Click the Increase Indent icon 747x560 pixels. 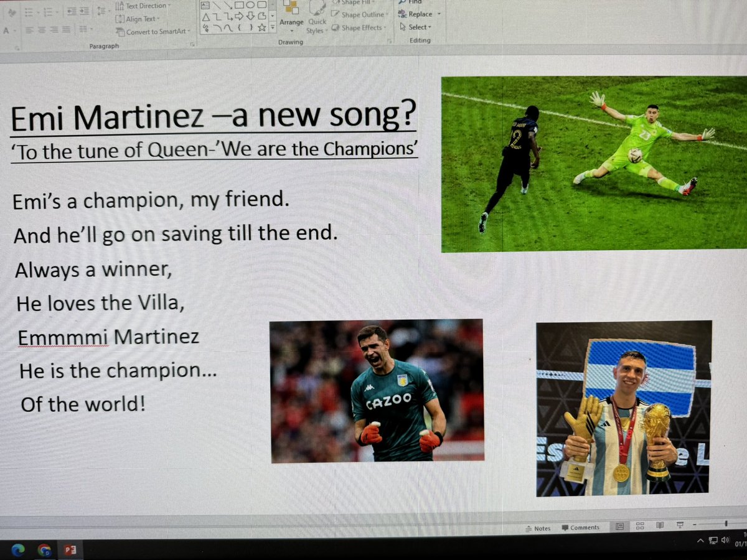[x=83, y=12]
